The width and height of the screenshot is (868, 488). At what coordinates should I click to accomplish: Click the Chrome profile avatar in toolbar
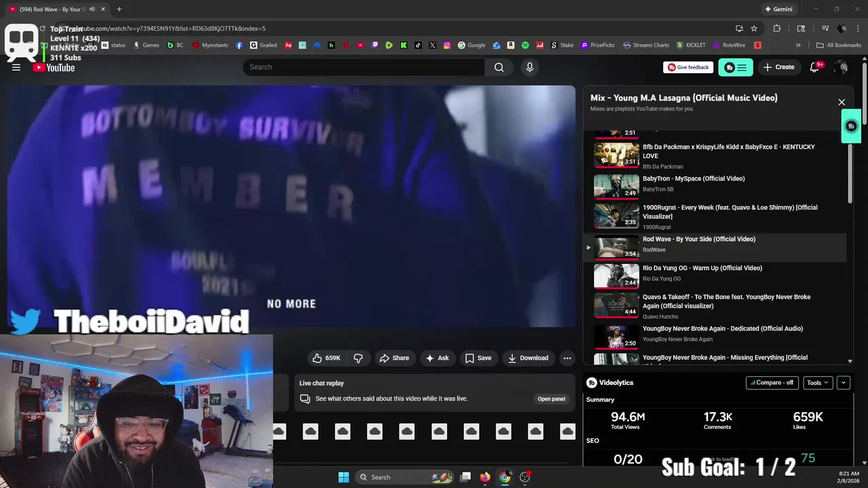pyautogui.click(x=842, y=28)
